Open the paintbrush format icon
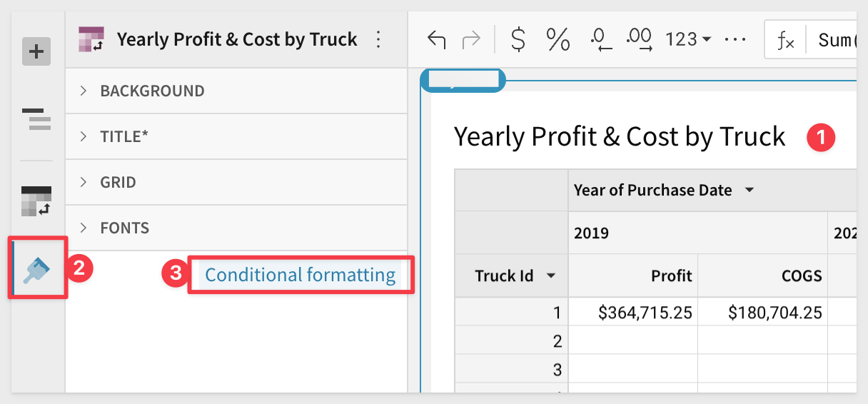868x404 pixels. (x=36, y=270)
